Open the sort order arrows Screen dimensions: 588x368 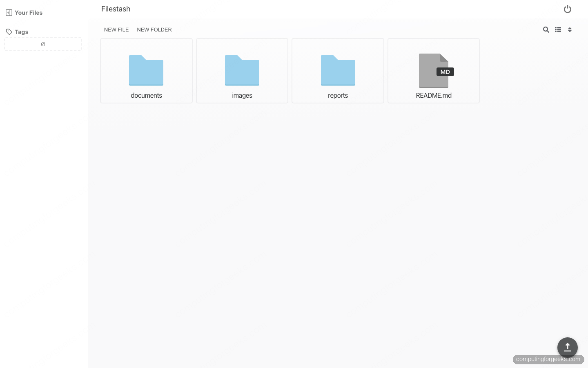[570, 29]
